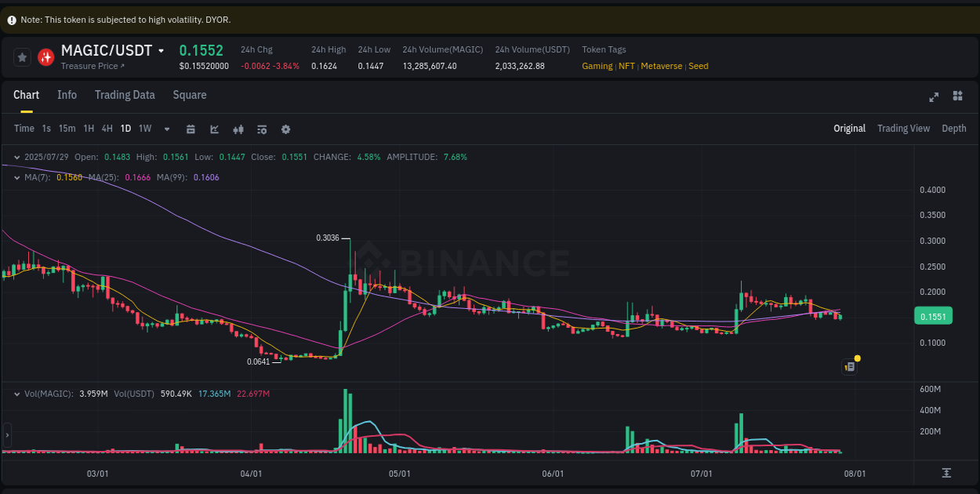Select the line chart drawing icon
980x494 pixels.
[x=214, y=129]
